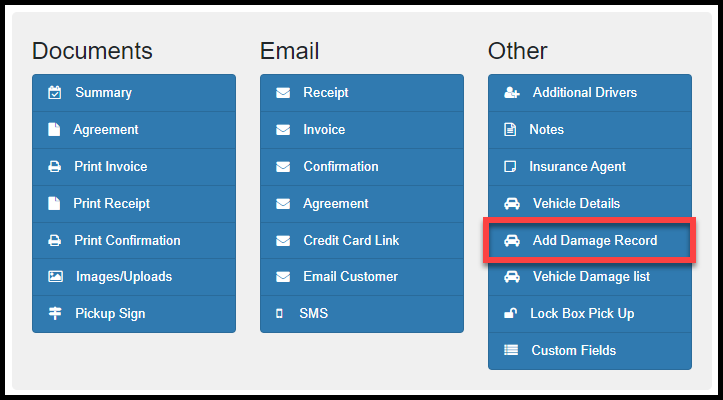Select Insurance Agent under Other
The image size is (723, 400).
[x=590, y=167]
